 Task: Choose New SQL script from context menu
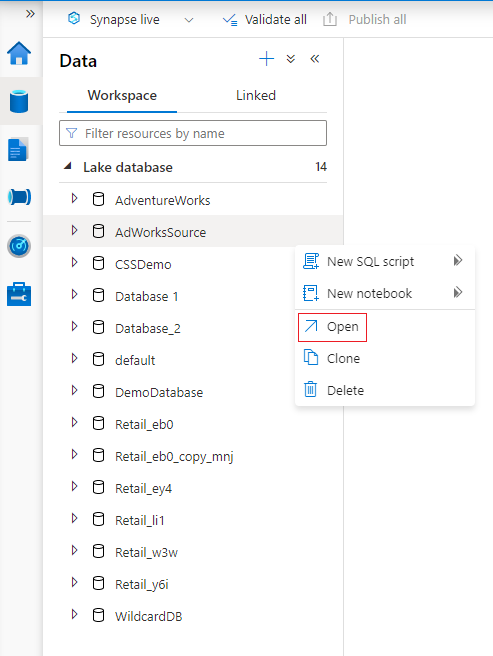(x=385, y=261)
